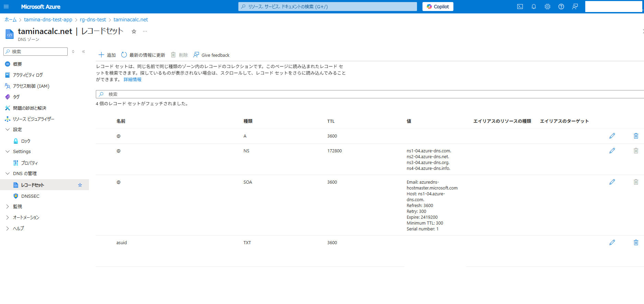The width and height of the screenshot is (644, 304).
Task: Edit the NS record set
Action: (x=612, y=151)
